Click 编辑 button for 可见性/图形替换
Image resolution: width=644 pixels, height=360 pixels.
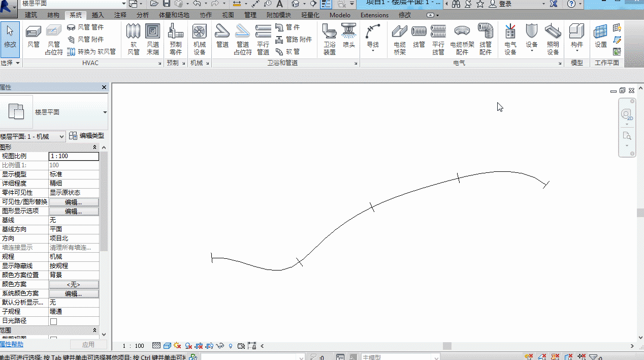click(74, 202)
